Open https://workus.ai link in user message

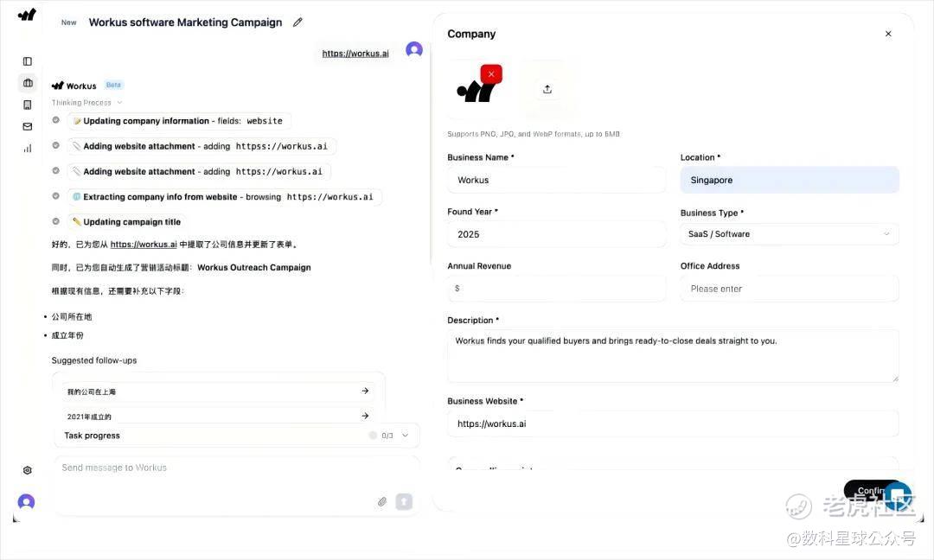click(x=355, y=54)
